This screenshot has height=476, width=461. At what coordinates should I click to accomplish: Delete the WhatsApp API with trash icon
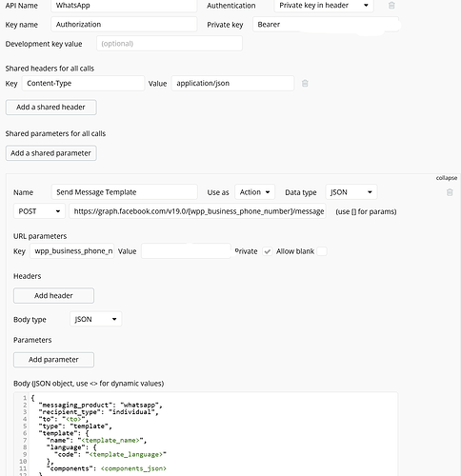tap(391, 6)
